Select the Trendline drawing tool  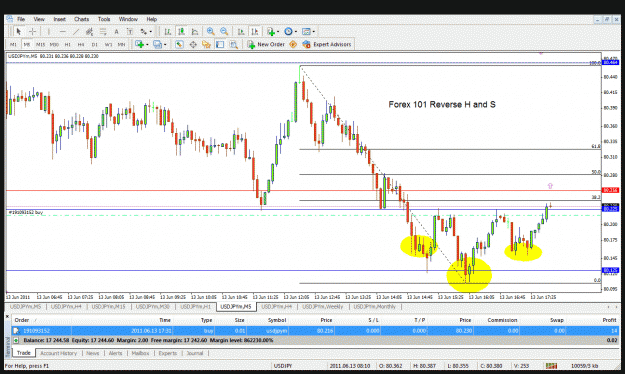(x=76, y=31)
